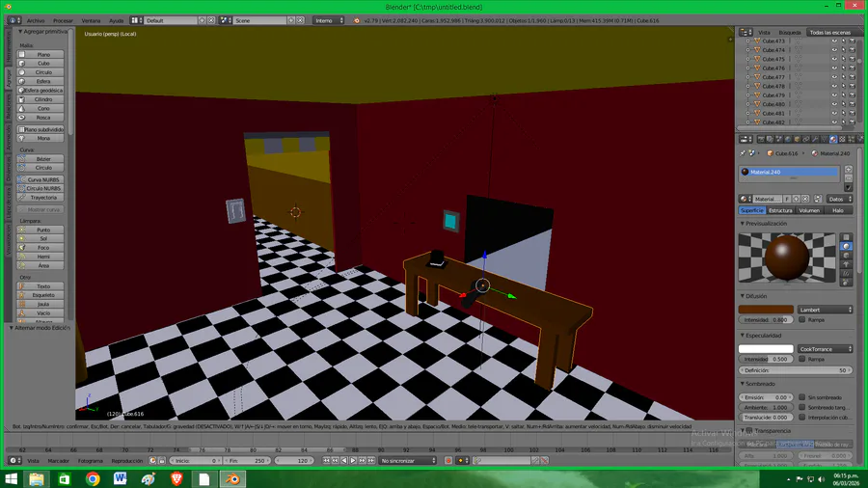Open the Render camera properties tab
Screen dimensions: 868x488
[x=761, y=139]
